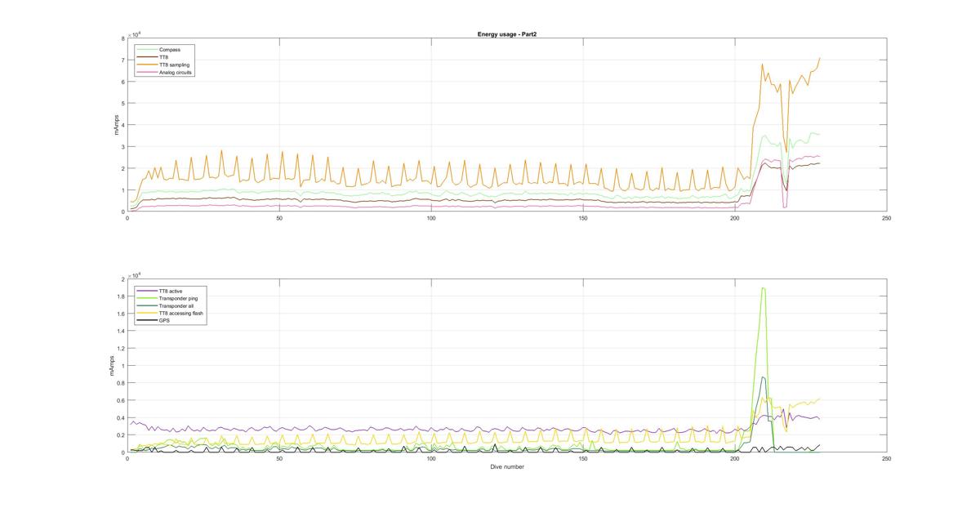Click y-axis tick value 1.2 on the Transponder plot
Screen dimensions: 980x508
click(121, 349)
